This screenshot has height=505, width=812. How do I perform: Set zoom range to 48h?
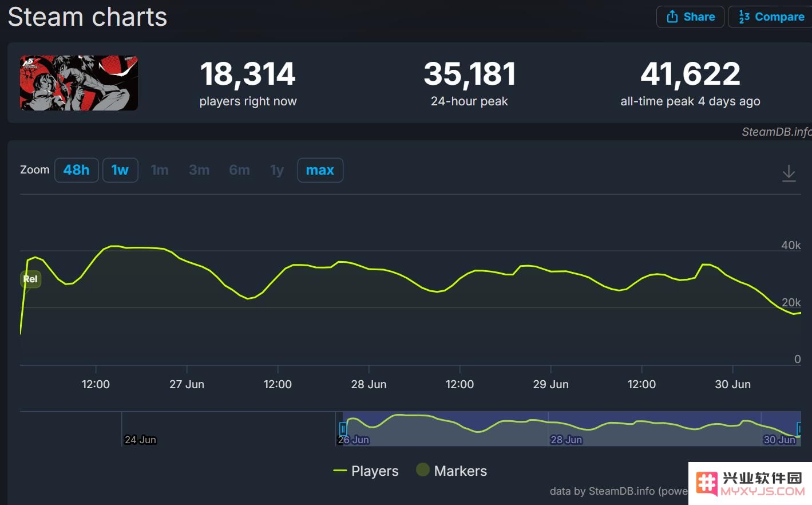click(x=76, y=170)
